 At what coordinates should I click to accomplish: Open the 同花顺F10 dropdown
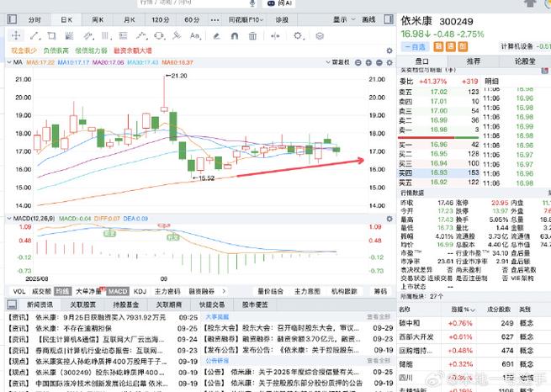click(245, 19)
